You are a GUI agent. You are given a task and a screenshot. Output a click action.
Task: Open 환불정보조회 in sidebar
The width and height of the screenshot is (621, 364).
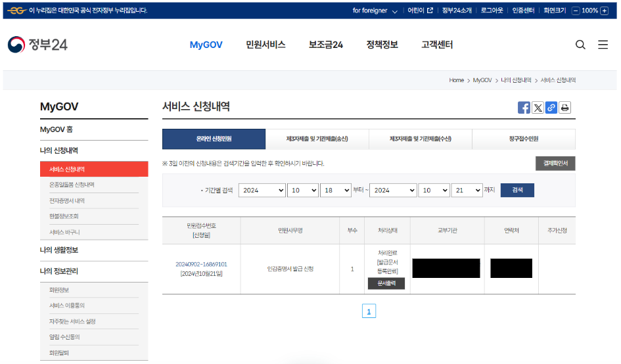point(64,216)
